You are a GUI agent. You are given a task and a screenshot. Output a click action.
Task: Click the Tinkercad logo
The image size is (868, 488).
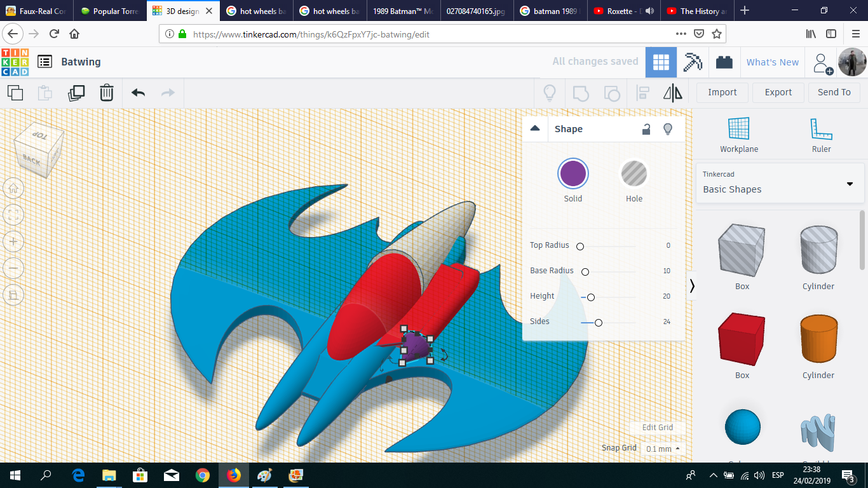[x=15, y=62]
